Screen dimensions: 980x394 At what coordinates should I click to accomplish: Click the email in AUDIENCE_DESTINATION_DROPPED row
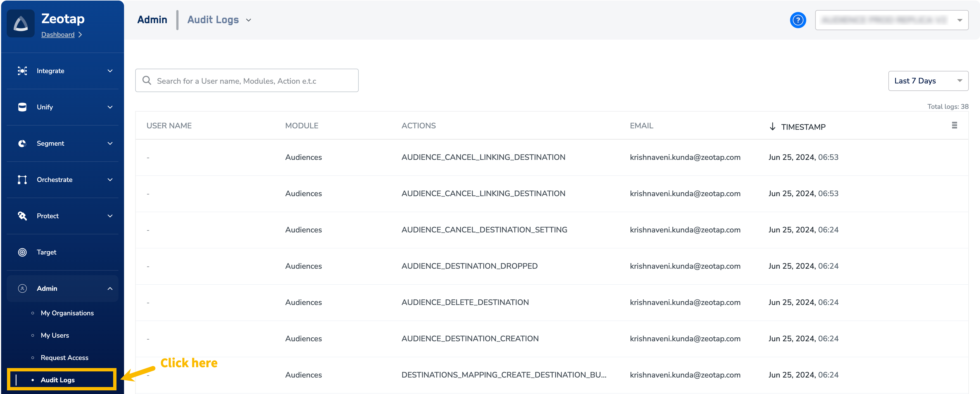point(685,266)
